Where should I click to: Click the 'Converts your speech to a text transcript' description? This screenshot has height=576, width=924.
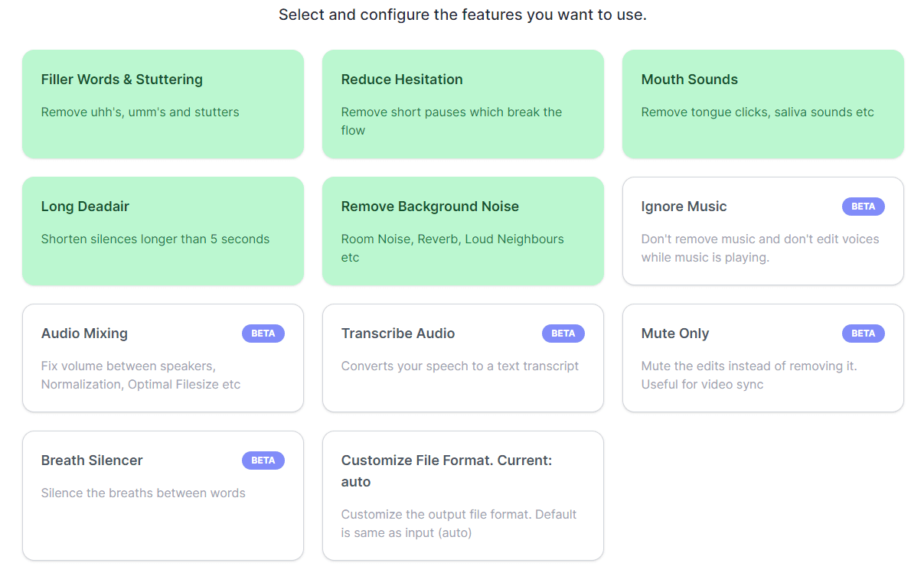tap(460, 366)
